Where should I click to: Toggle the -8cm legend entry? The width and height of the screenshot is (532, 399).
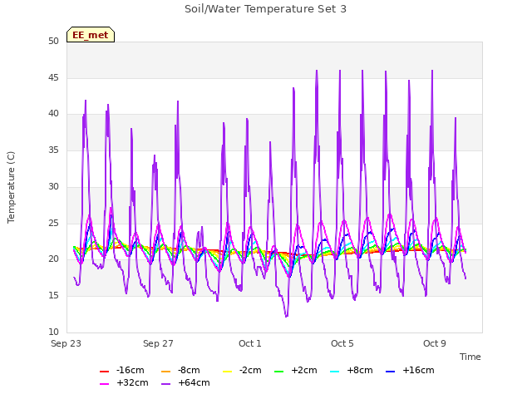(x=180, y=370)
